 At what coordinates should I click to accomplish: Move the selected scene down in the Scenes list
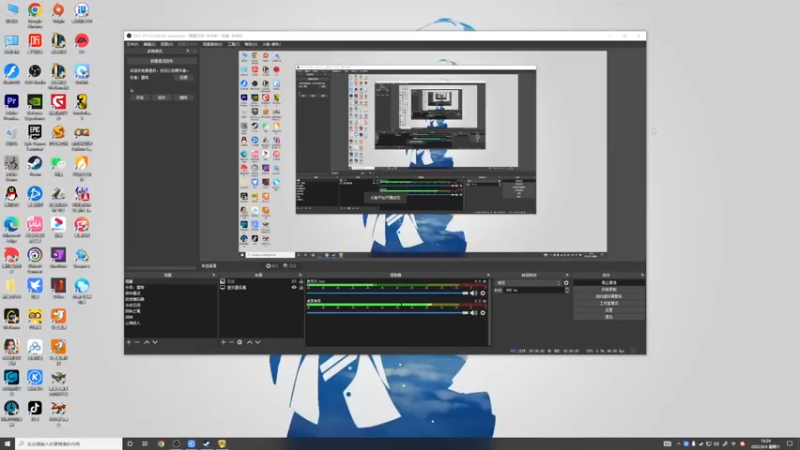[155, 342]
